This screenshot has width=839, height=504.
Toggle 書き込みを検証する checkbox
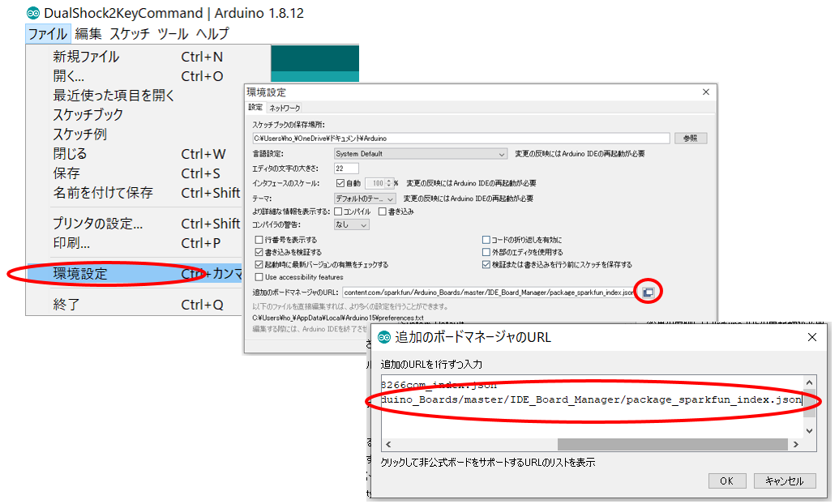pyautogui.click(x=259, y=252)
